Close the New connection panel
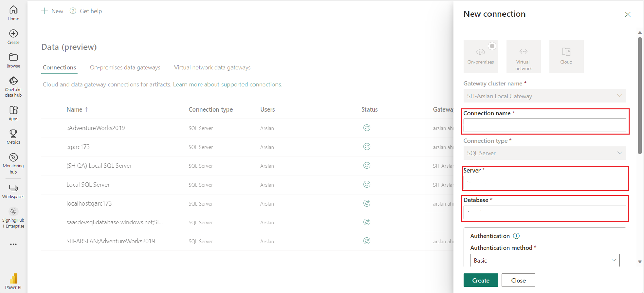 pos(628,14)
